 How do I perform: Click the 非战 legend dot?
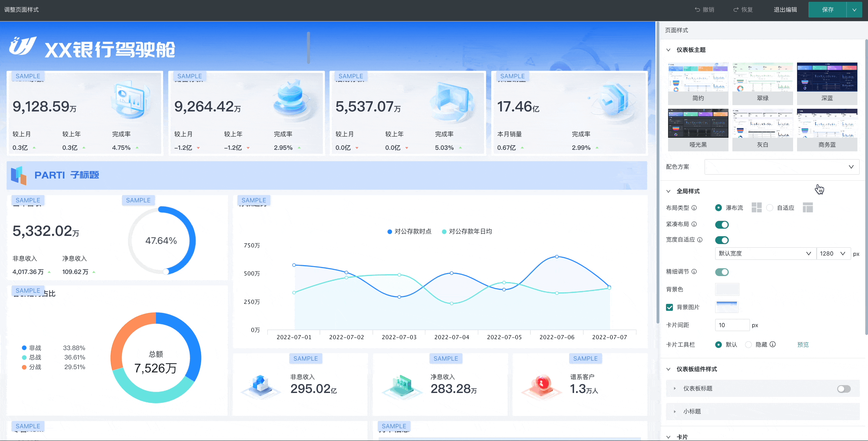(x=24, y=348)
